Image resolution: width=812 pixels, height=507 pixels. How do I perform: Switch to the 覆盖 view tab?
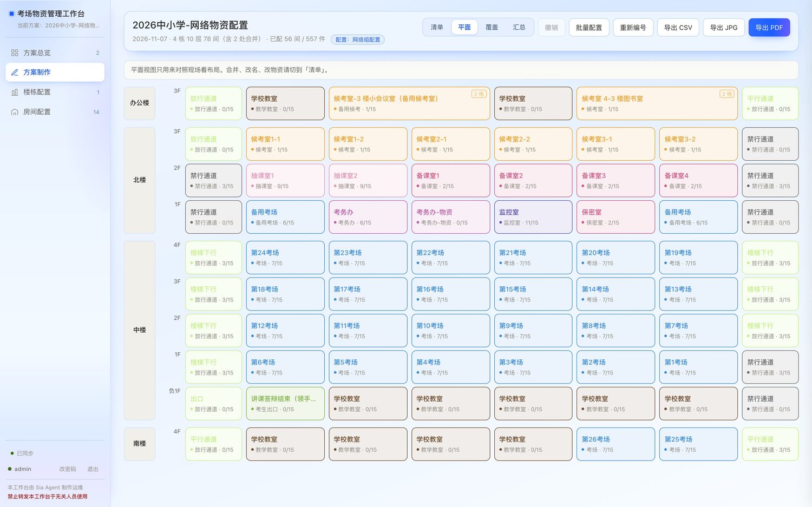pyautogui.click(x=492, y=28)
